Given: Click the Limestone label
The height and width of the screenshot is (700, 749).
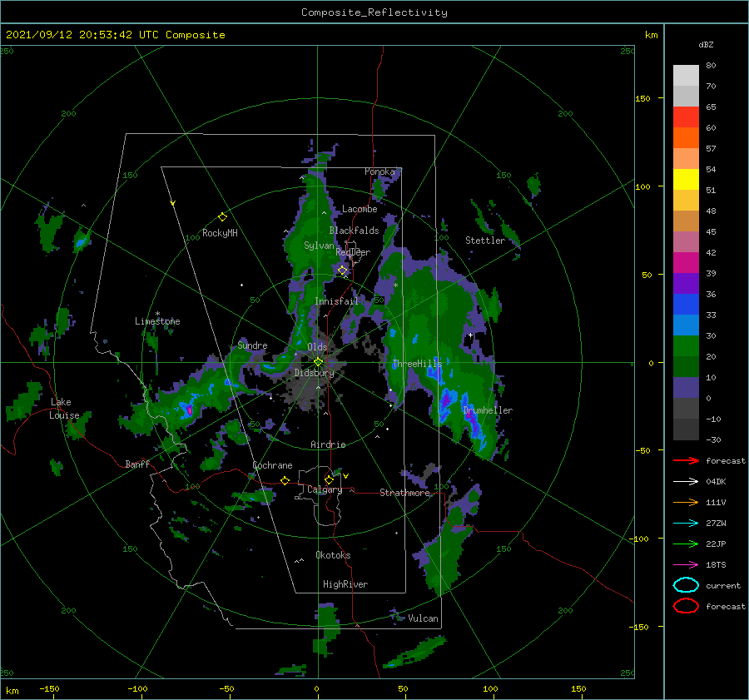Looking at the screenshot, I should (x=157, y=321).
